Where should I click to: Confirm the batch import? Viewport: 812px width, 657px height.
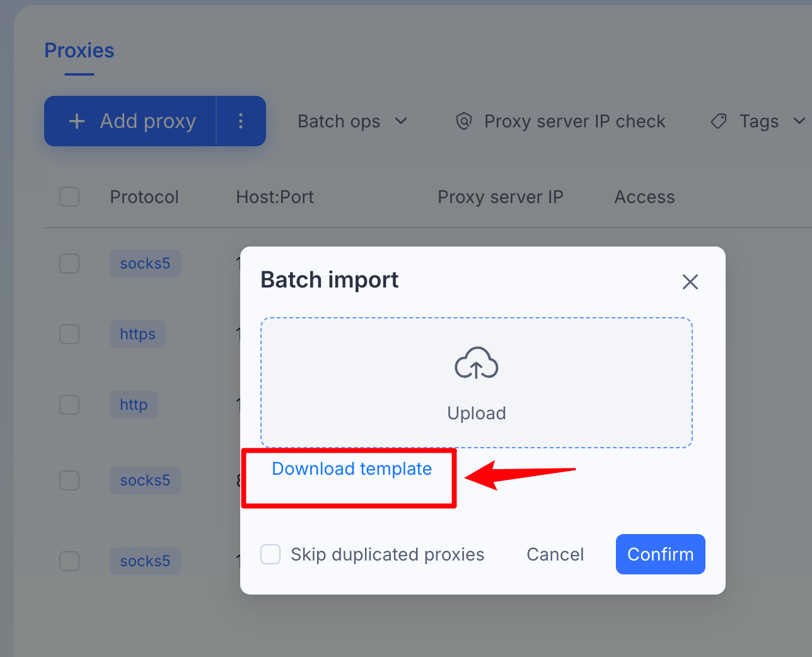click(x=661, y=554)
